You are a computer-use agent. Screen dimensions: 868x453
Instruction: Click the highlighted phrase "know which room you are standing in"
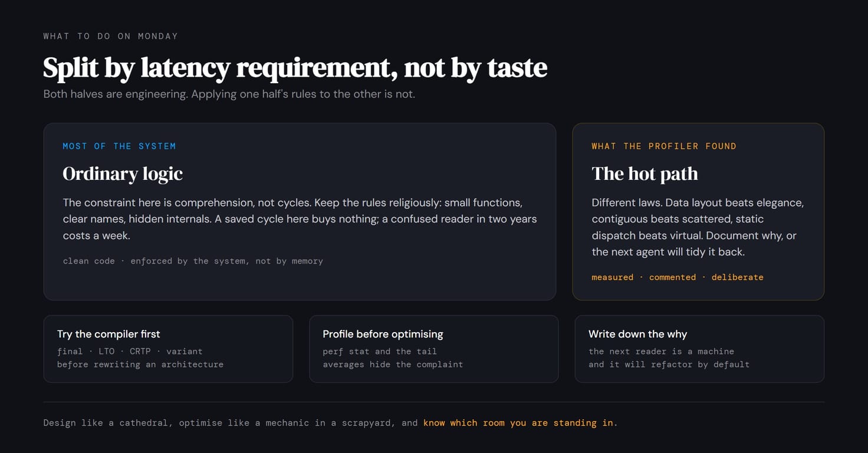(x=518, y=423)
